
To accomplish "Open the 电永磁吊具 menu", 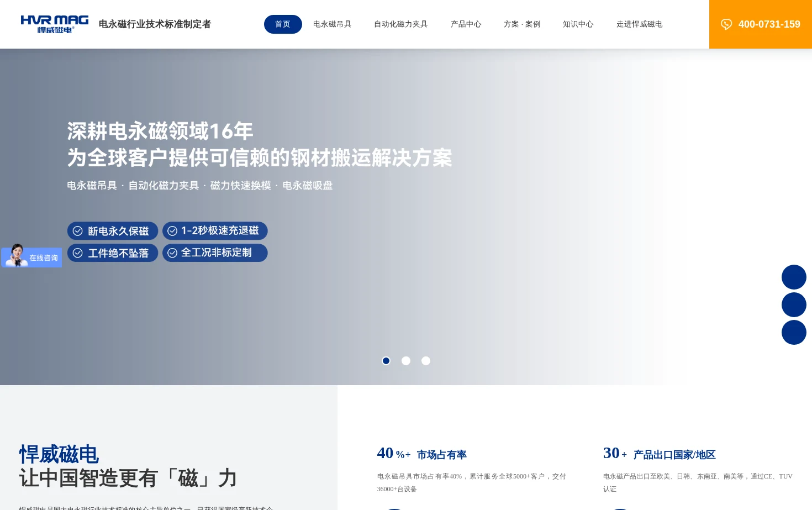I will point(333,24).
